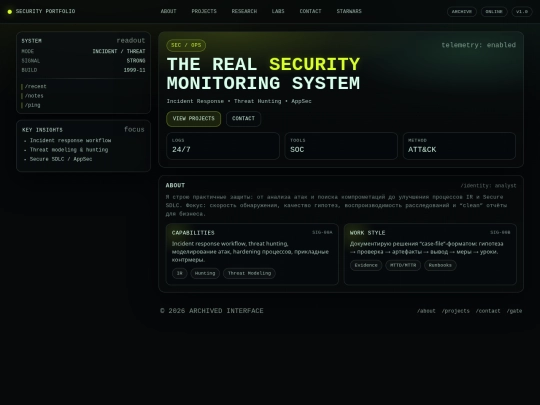540x405 pixels.
Task: Click the Online status pill
Action: click(494, 12)
